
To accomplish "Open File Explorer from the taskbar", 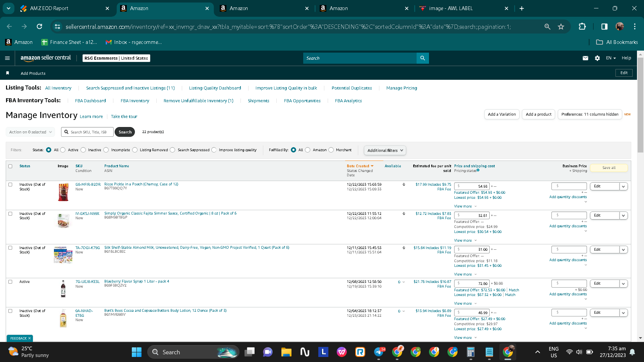I will pos(286,352).
